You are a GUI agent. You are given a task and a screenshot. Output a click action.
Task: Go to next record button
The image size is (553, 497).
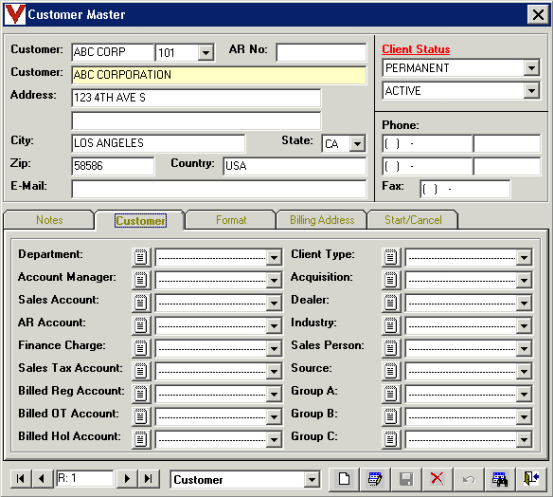[x=127, y=479]
